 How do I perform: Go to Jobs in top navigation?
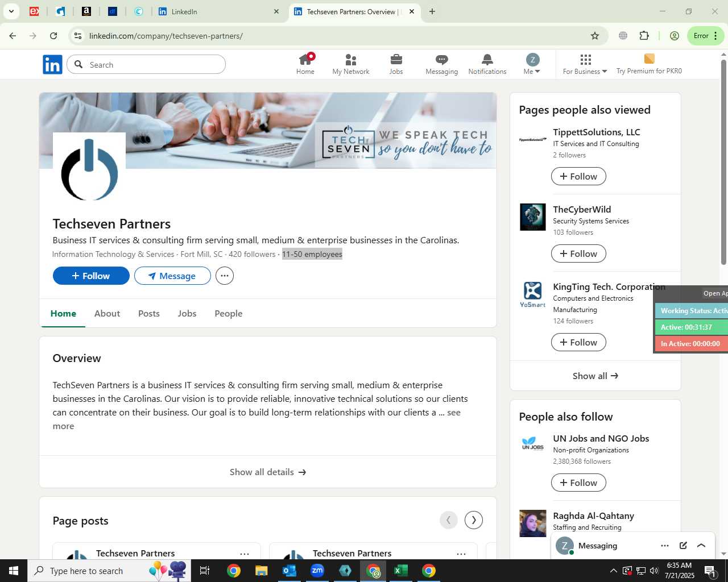pyautogui.click(x=396, y=64)
